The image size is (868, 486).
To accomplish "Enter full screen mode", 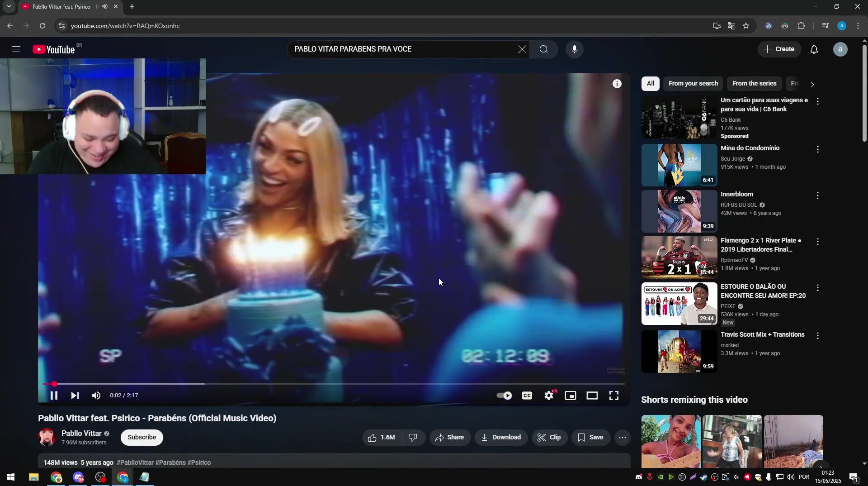I will click(614, 395).
